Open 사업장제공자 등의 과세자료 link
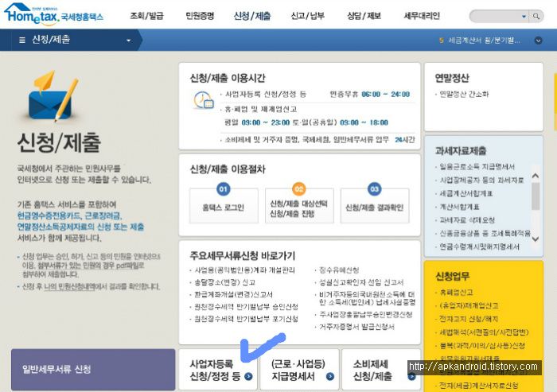The image size is (557, 392). [481, 180]
